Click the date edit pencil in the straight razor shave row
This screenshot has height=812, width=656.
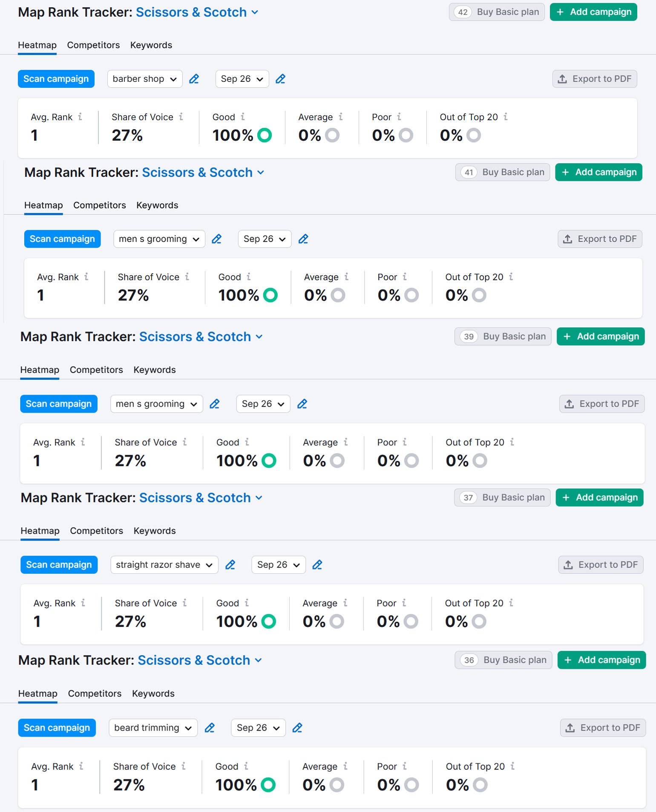coord(317,565)
